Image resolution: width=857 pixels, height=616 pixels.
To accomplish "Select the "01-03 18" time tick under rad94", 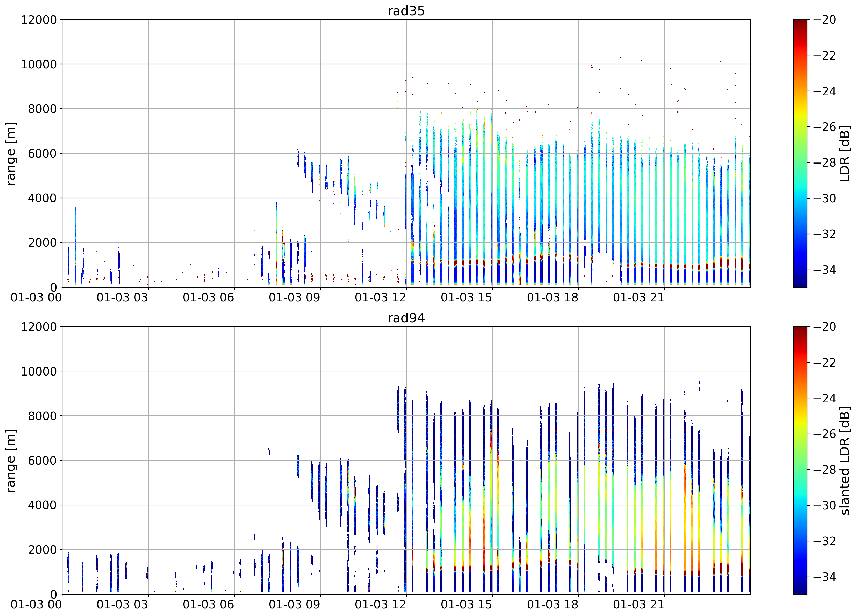I will (x=552, y=605).
